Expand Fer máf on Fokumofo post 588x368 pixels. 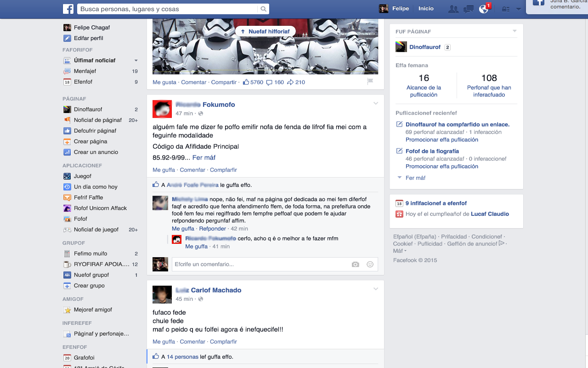204,158
